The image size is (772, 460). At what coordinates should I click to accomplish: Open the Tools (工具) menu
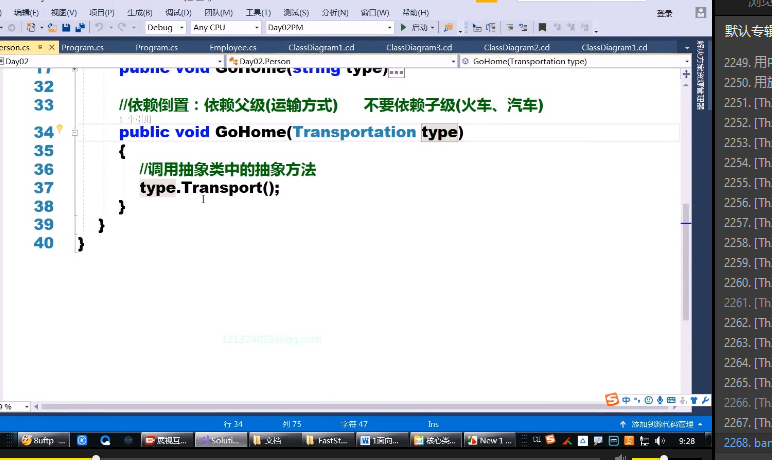point(258,12)
